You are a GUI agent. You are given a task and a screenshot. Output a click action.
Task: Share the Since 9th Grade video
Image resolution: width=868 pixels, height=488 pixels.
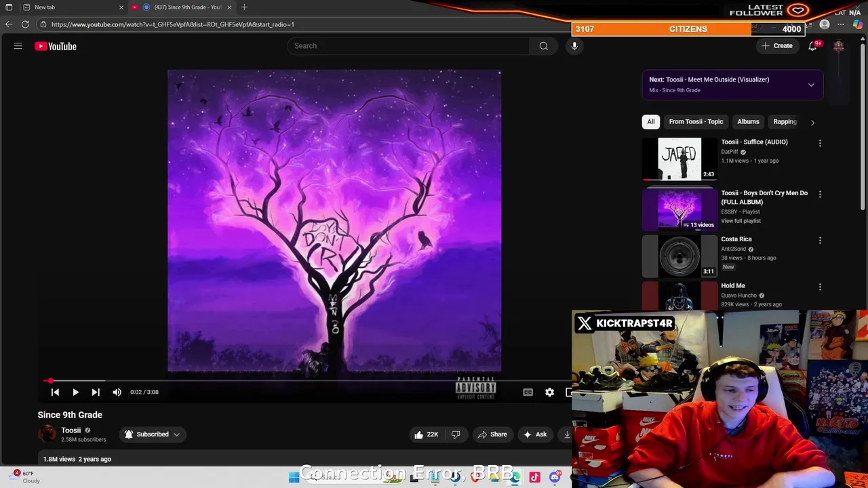(492, 434)
